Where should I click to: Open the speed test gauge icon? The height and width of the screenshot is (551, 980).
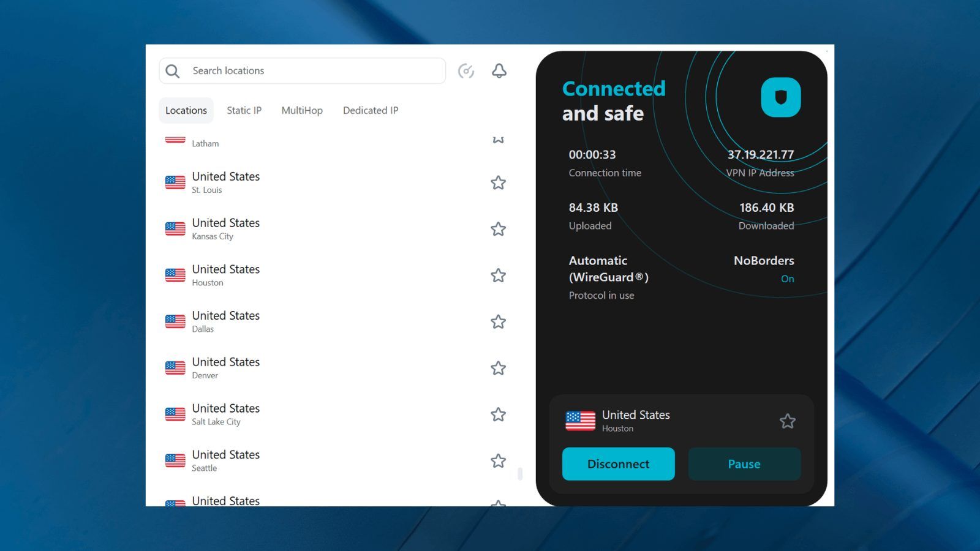click(466, 71)
